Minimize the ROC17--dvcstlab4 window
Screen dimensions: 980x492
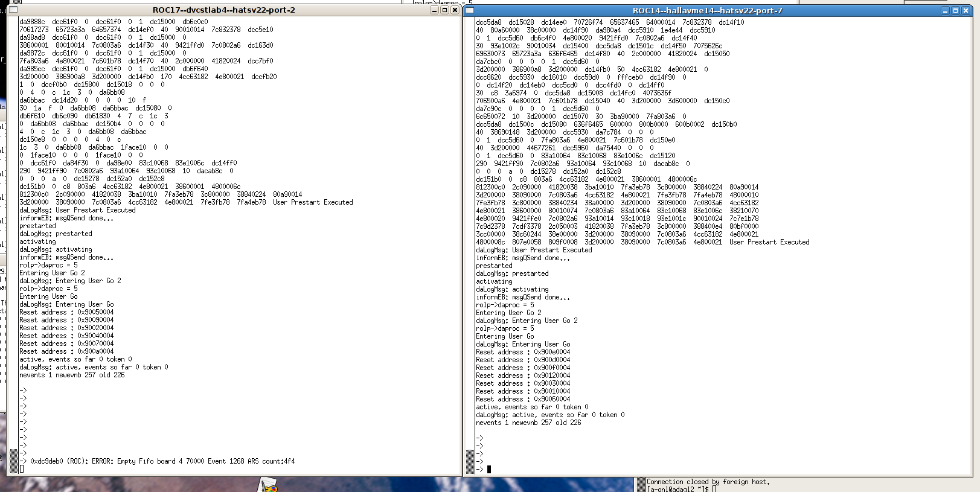[x=435, y=10]
